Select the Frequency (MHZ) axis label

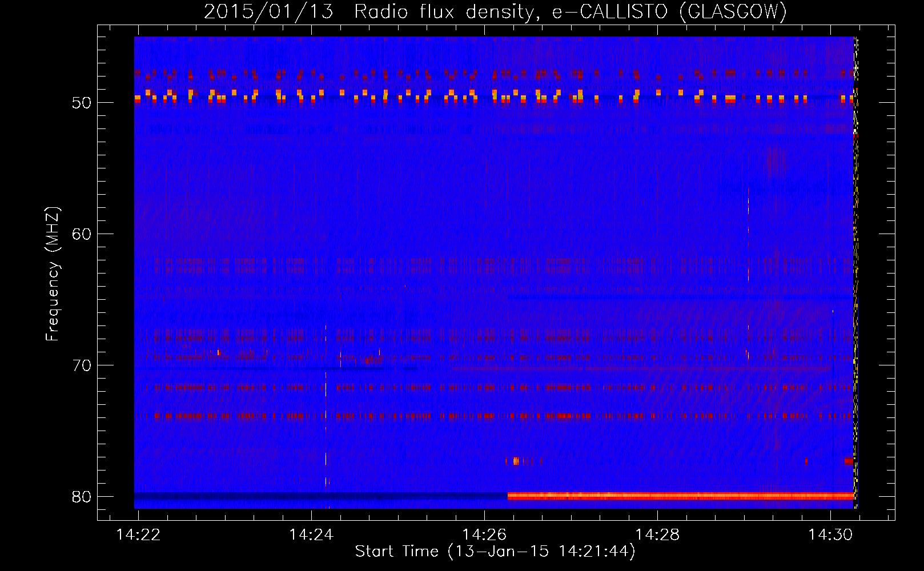coord(52,274)
